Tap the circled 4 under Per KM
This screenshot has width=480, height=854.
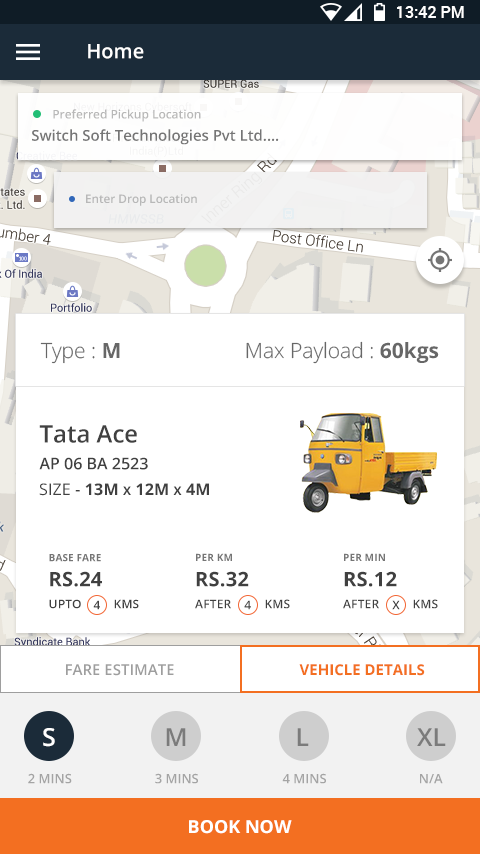(x=247, y=605)
